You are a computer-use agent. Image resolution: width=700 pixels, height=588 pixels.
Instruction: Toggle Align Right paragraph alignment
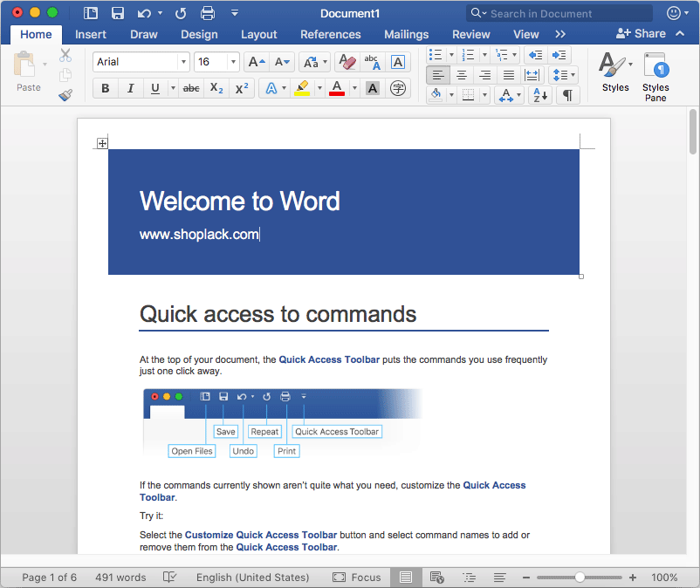pos(485,75)
